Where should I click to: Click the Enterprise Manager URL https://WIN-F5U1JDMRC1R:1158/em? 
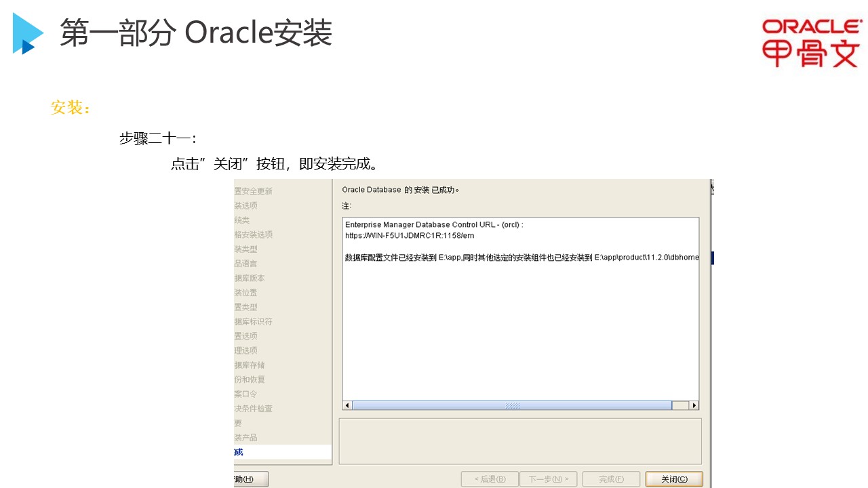point(410,236)
